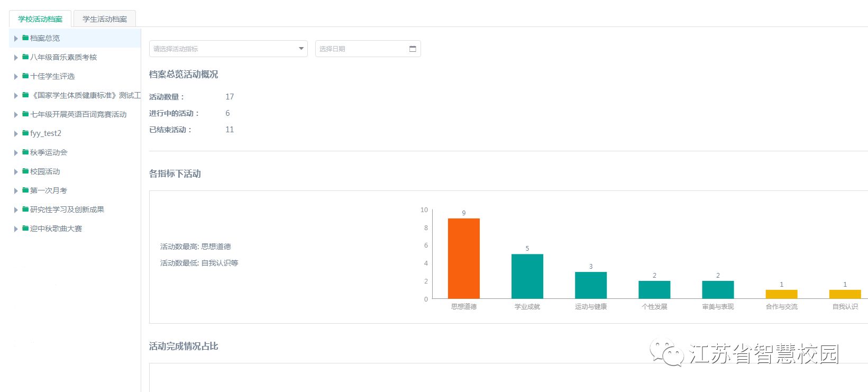Click the 学业成就 axis label
868x392 pixels.
coord(527,307)
